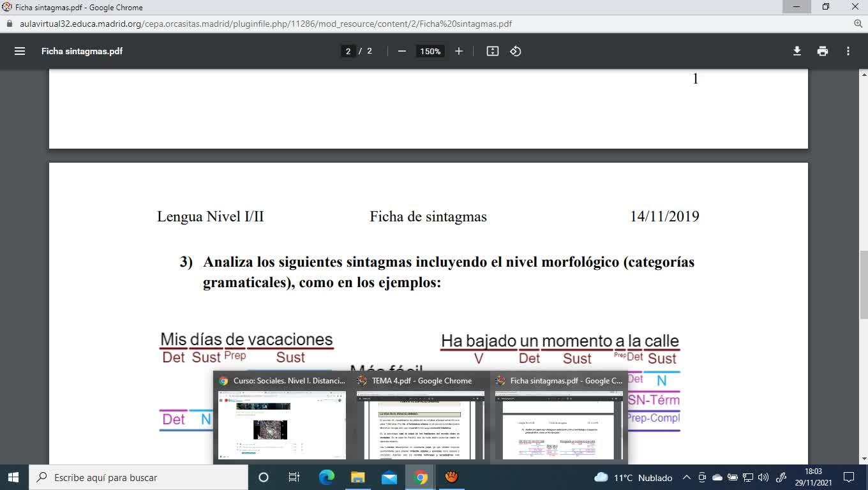Open File Explorer from the taskbar
The width and height of the screenshot is (868, 490).
click(x=357, y=477)
